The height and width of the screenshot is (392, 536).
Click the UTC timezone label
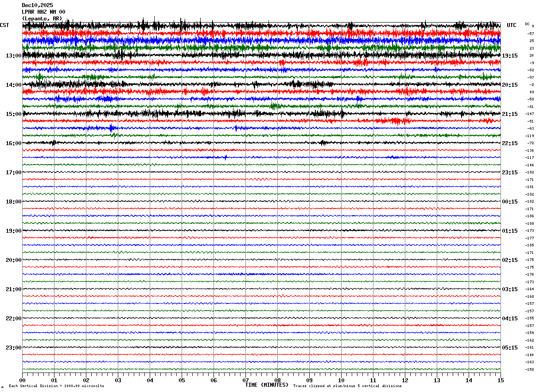(x=512, y=25)
